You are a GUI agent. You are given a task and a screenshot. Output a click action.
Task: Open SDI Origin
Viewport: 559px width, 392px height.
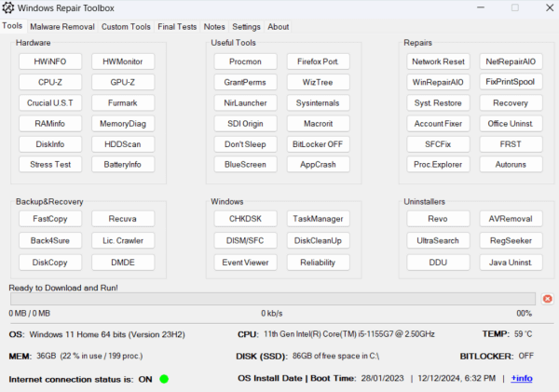pyautogui.click(x=246, y=124)
